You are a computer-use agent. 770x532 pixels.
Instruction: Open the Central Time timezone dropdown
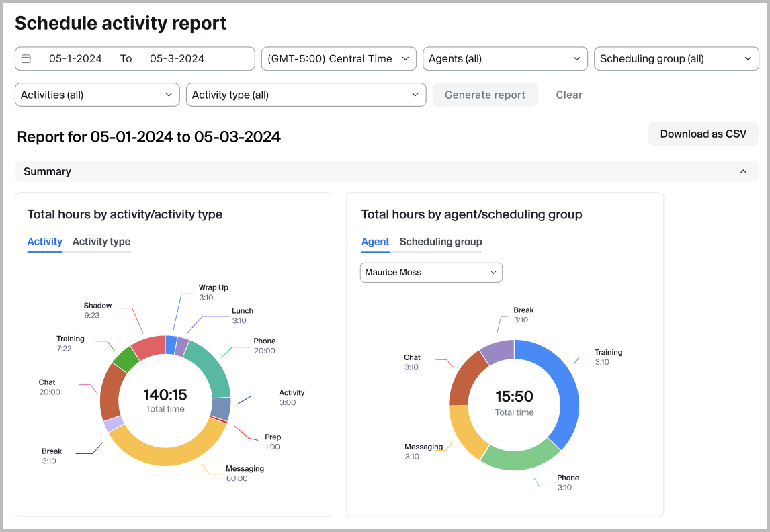(x=338, y=59)
